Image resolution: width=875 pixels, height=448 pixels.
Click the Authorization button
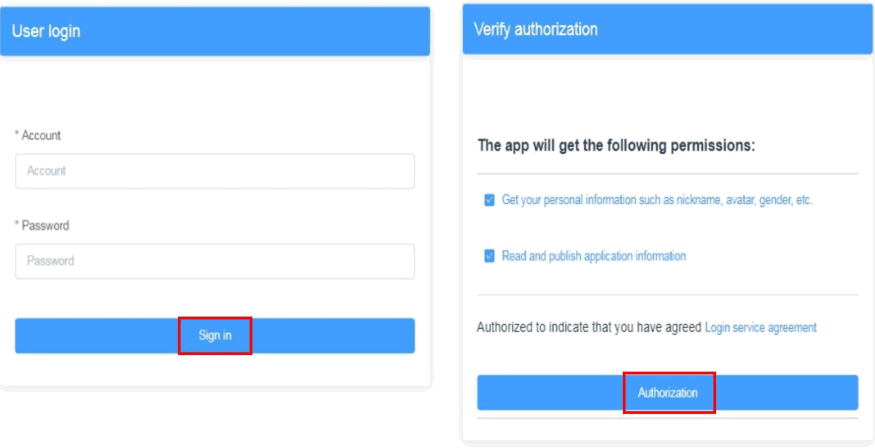(668, 393)
